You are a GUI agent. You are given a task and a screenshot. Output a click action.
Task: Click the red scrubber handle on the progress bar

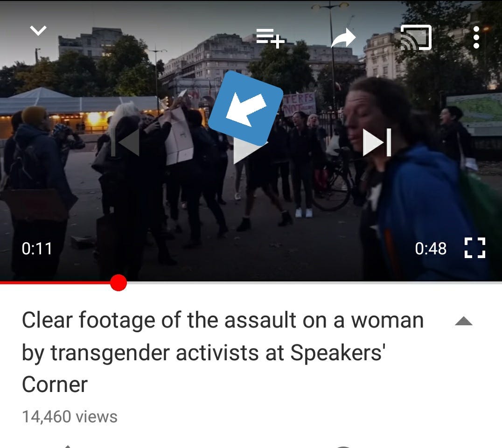click(x=119, y=283)
